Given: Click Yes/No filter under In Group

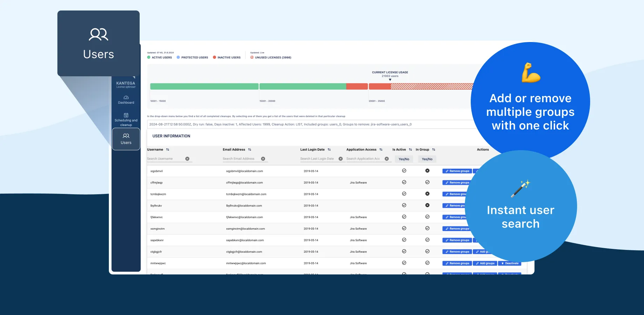Looking at the screenshot, I should (427, 159).
